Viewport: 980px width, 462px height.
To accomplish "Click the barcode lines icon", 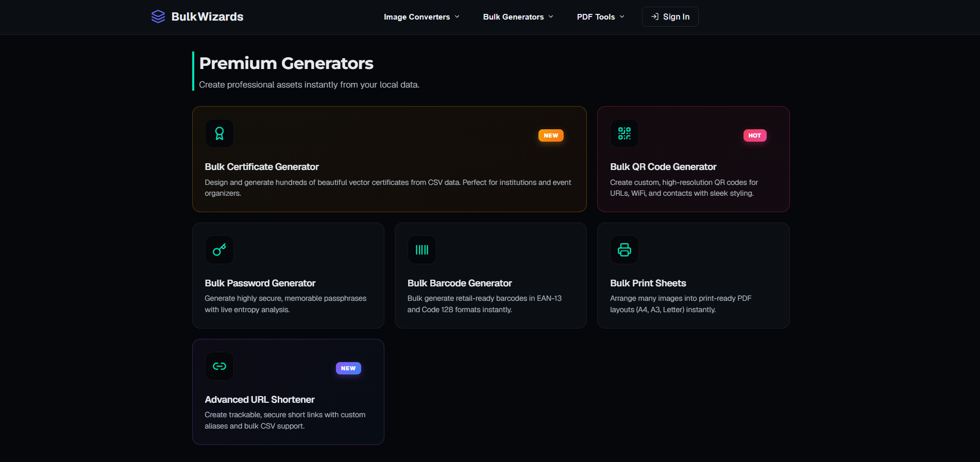I will point(422,250).
